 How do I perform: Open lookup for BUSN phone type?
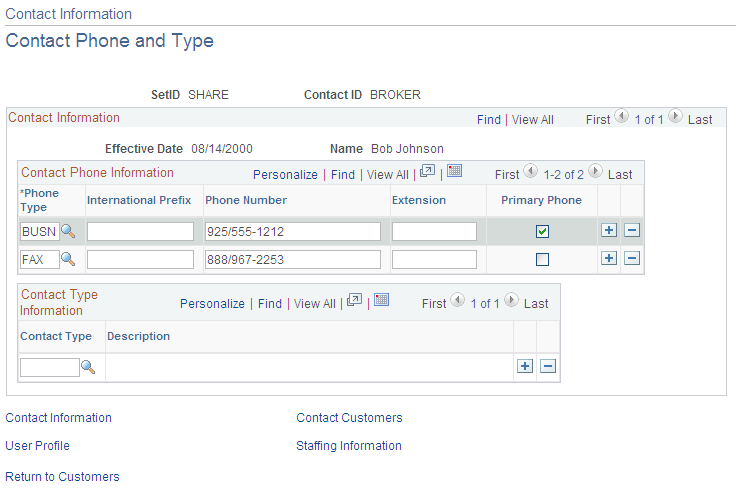(x=68, y=231)
